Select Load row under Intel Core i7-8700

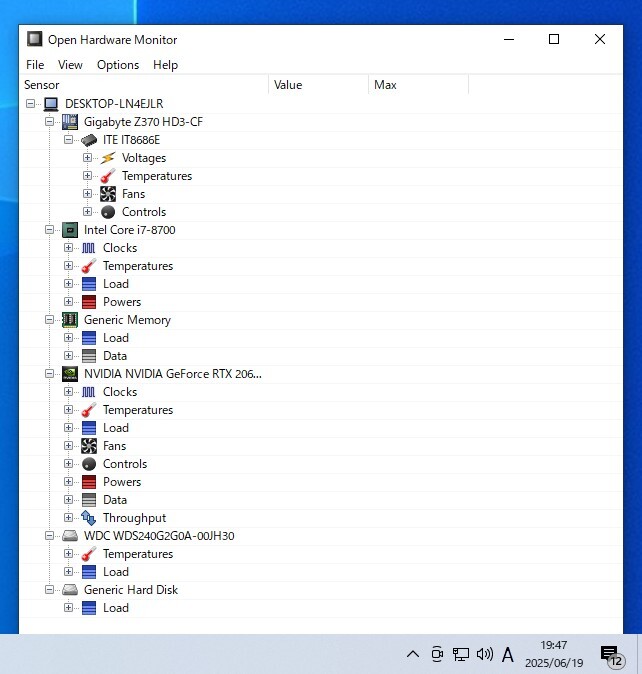pyautogui.click(x=321, y=284)
